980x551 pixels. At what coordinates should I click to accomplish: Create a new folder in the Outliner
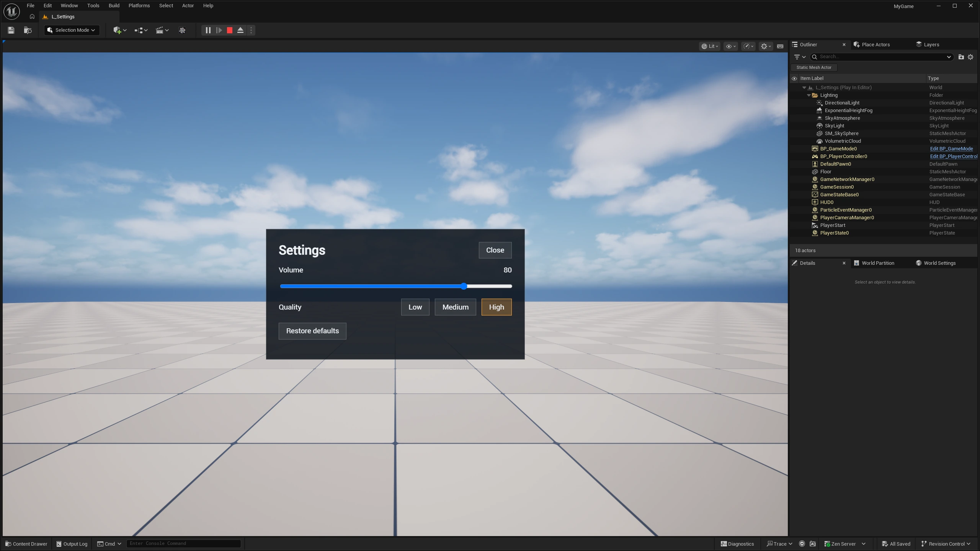pyautogui.click(x=961, y=57)
